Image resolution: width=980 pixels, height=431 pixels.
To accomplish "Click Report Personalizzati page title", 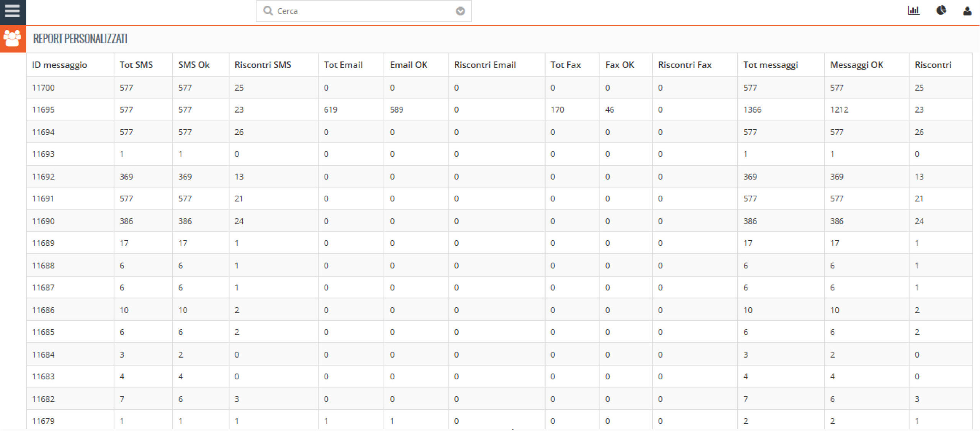I will tap(80, 39).
